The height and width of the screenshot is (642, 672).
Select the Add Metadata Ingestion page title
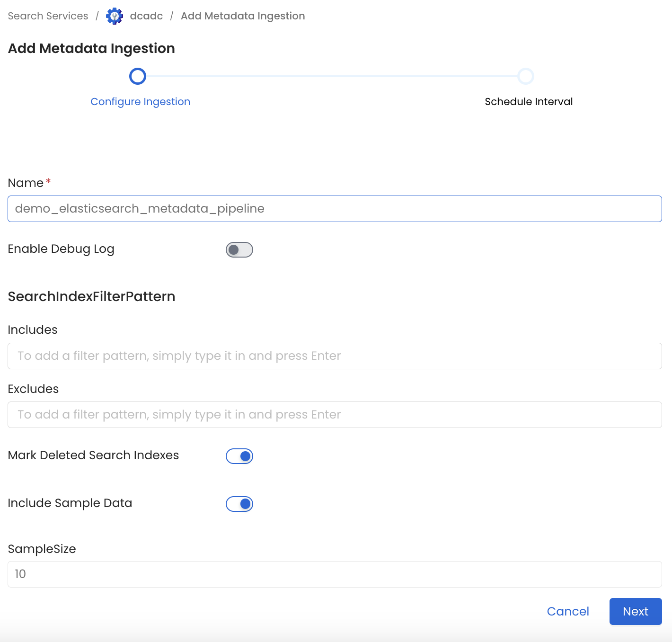pos(91,48)
